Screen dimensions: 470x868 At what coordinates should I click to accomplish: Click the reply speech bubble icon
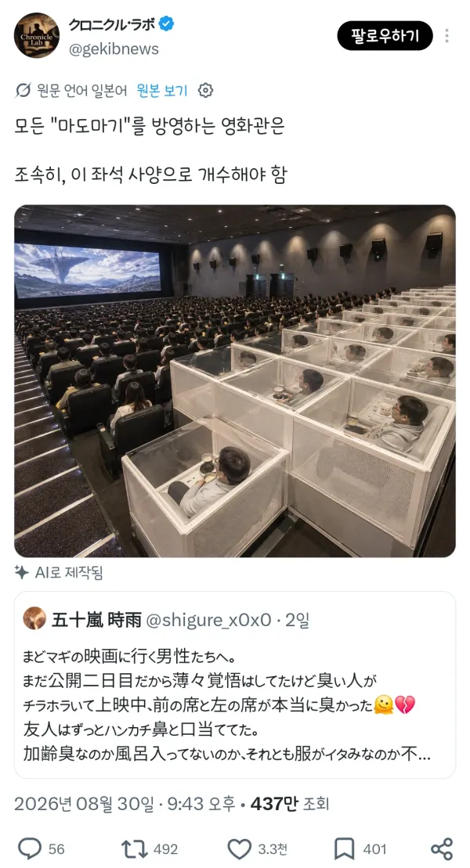click(30, 848)
